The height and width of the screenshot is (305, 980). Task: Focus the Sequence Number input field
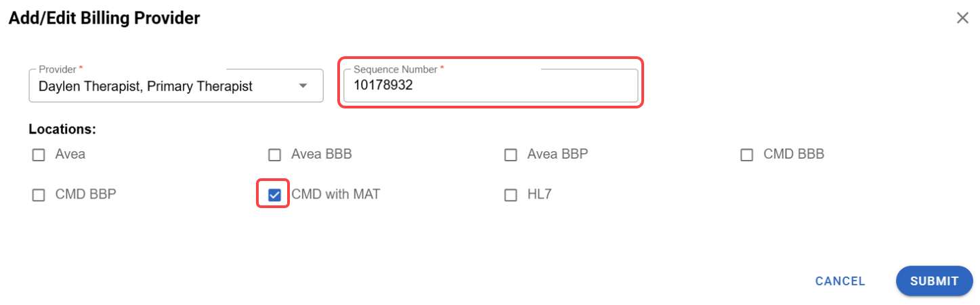(490, 86)
